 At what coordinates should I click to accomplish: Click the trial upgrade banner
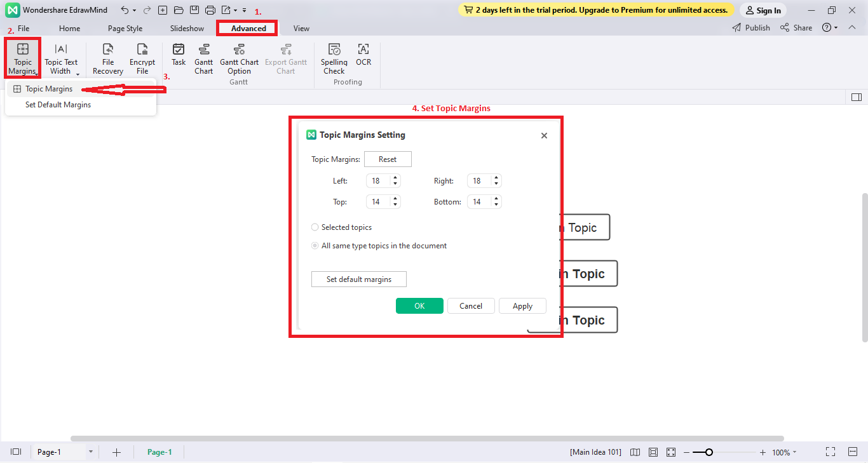tap(596, 10)
